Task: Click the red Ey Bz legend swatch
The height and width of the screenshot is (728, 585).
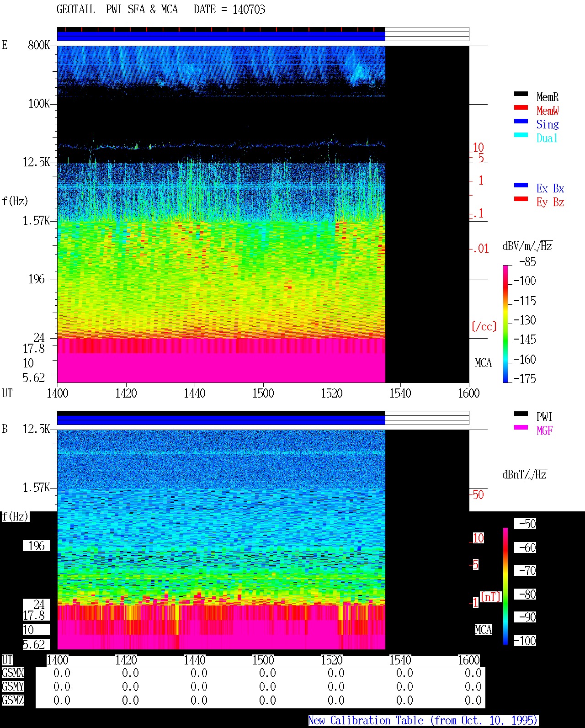Action: [521, 199]
